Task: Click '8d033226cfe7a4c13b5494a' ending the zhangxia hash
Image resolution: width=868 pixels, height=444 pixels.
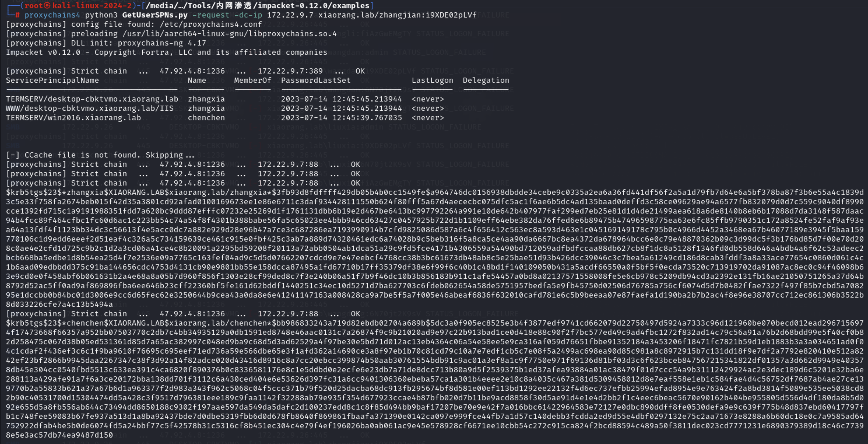Action: pos(59,305)
